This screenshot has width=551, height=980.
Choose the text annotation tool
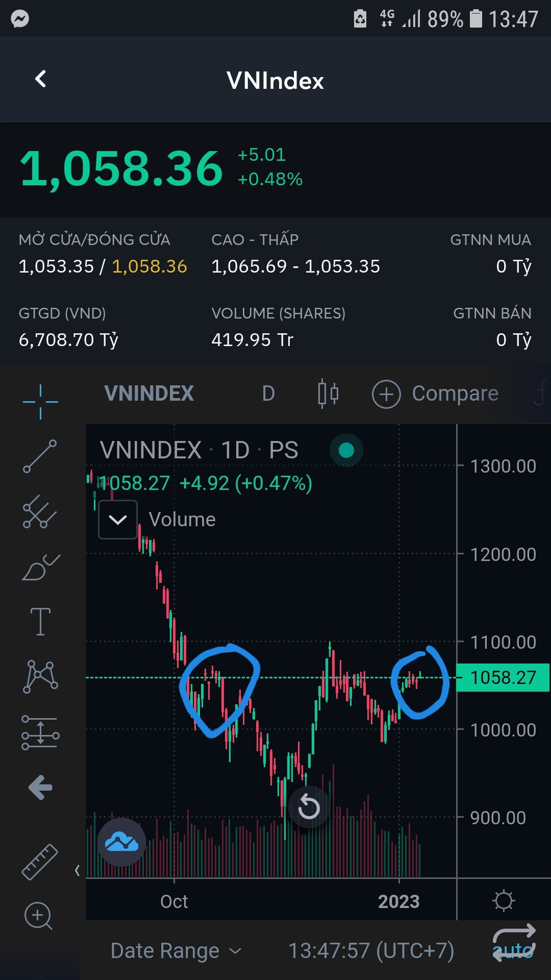tap(40, 622)
